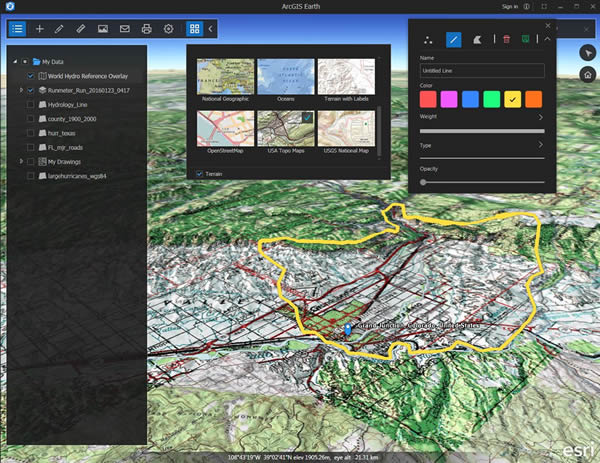Expand the Runmeter_Run layer node

[x=21, y=90]
